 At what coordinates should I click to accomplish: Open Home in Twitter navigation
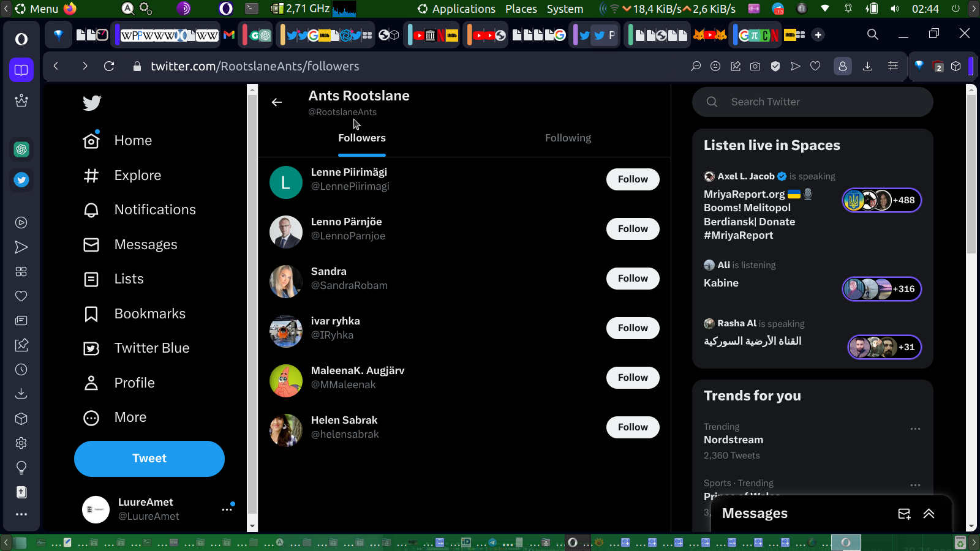[x=118, y=140]
